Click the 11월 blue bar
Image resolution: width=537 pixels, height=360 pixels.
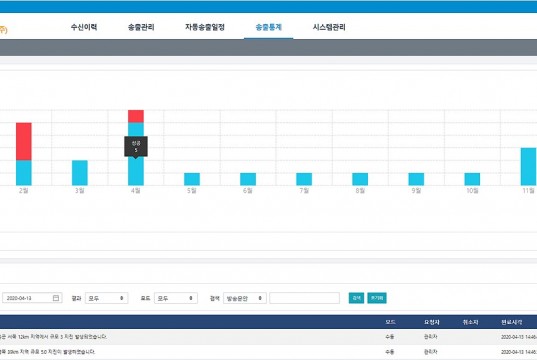tap(528, 167)
